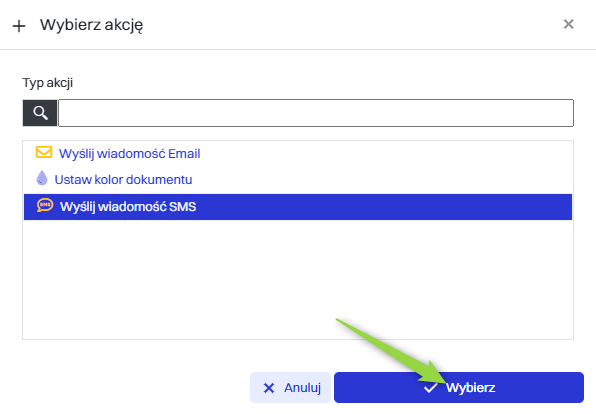
Task: Click the Typ akcji label
Action: (x=48, y=83)
